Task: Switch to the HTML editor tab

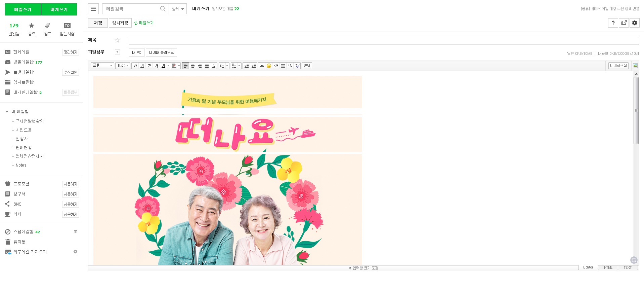Action: click(x=608, y=267)
